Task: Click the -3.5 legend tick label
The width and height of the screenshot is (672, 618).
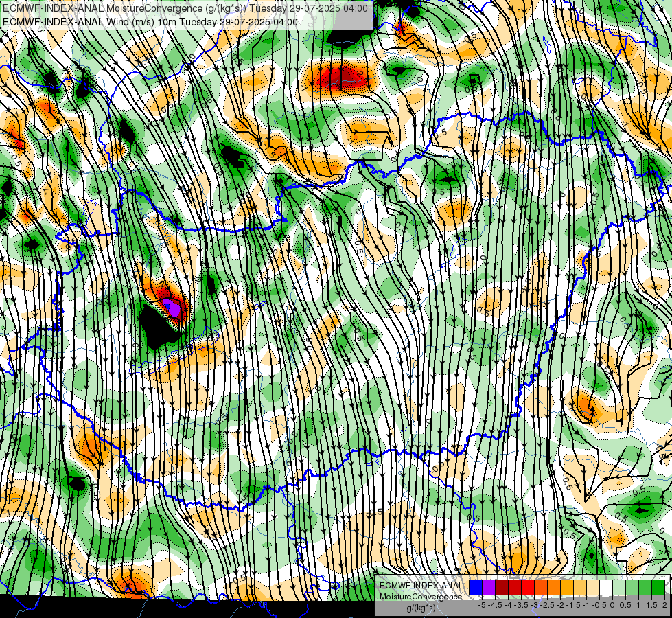Action: 521,605
